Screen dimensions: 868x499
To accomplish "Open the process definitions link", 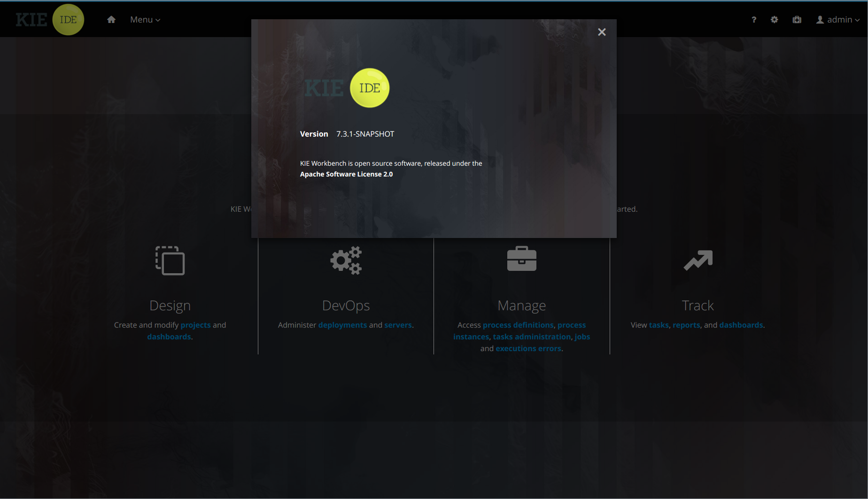I will [518, 325].
